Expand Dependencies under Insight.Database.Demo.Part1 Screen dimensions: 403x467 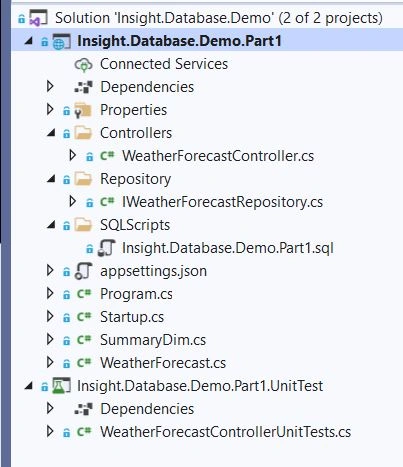[50, 86]
